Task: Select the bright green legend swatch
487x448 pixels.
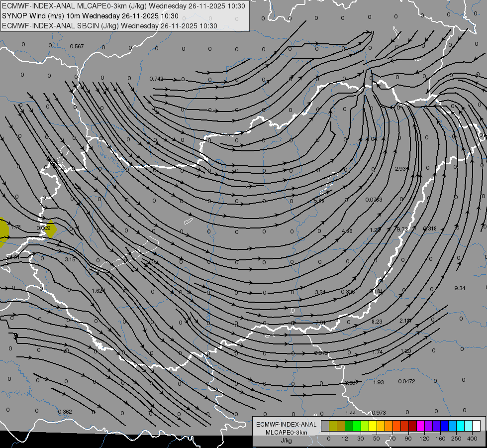Action: pos(357,426)
